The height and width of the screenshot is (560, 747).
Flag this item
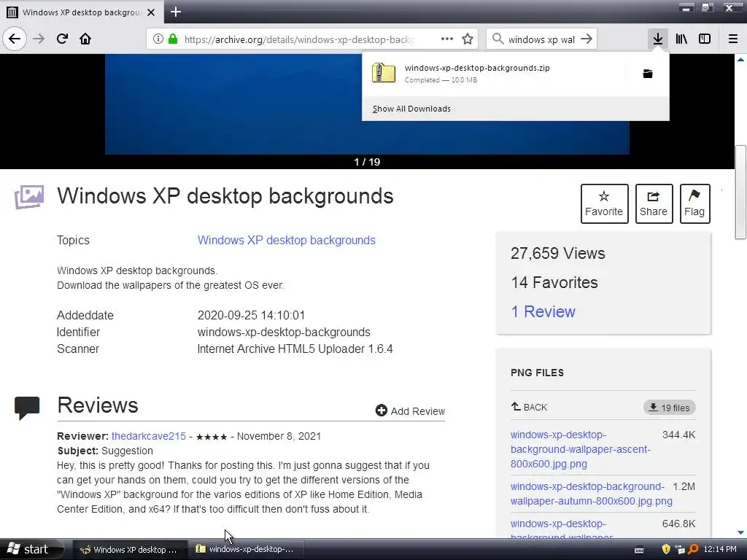tap(694, 204)
